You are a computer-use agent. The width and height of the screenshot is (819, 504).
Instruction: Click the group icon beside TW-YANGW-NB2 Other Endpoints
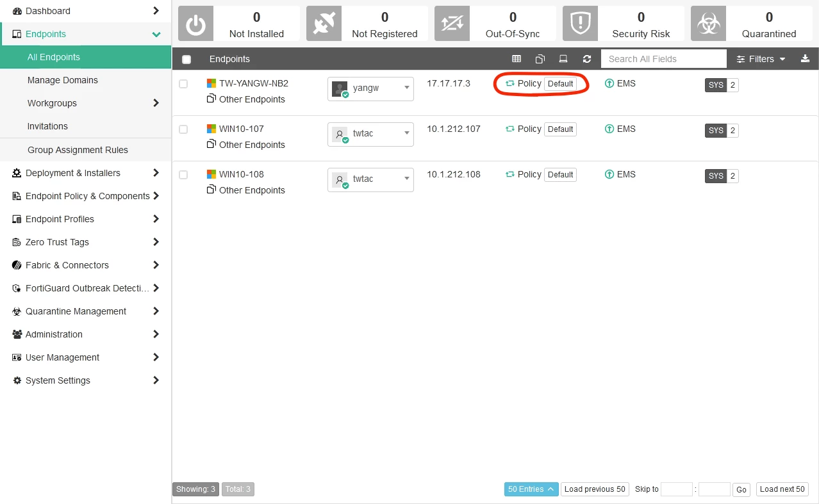pos(211,99)
